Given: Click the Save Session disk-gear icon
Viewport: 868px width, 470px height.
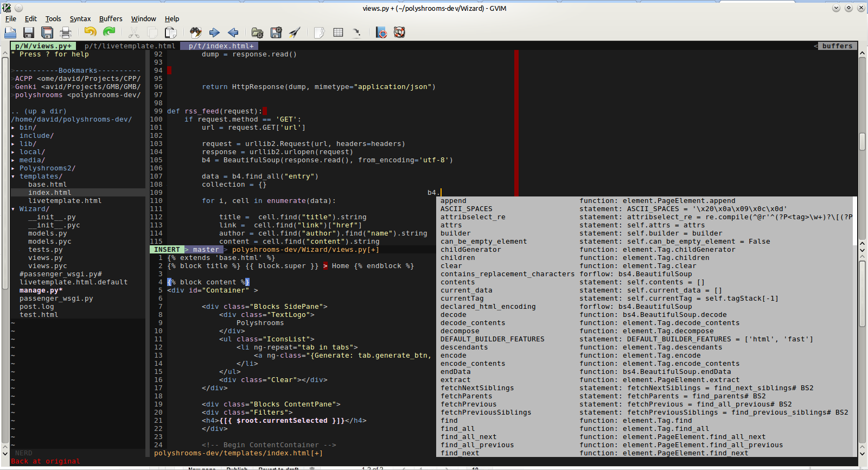Looking at the screenshot, I should coord(276,33).
